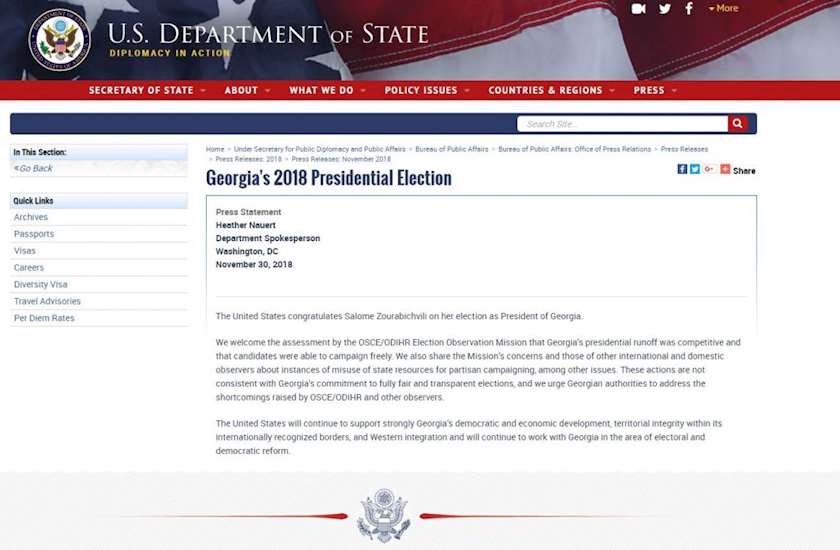Open the Secretary of State menu
This screenshot has height=550, width=840.
pyautogui.click(x=146, y=90)
